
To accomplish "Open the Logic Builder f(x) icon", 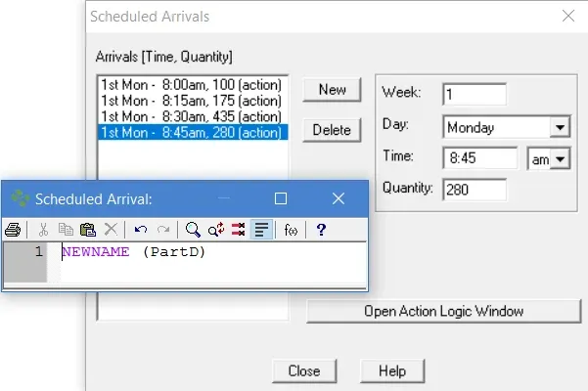I will click(291, 230).
